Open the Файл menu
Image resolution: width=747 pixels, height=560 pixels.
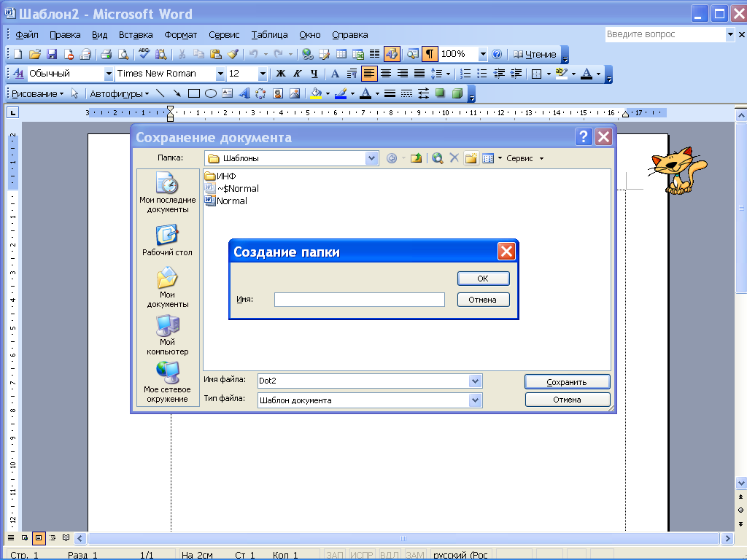pyautogui.click(x=27, y=35)
